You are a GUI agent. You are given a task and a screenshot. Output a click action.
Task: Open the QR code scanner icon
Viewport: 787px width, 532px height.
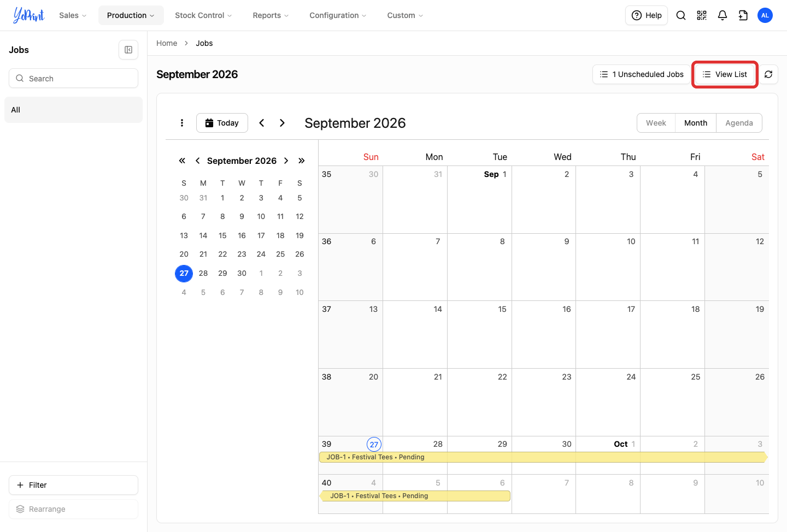coord(702,15)
